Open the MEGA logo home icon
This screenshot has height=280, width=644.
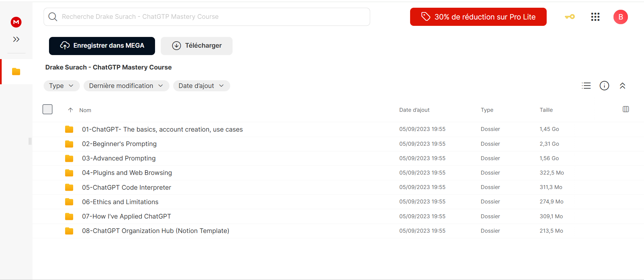click(16, 22)
